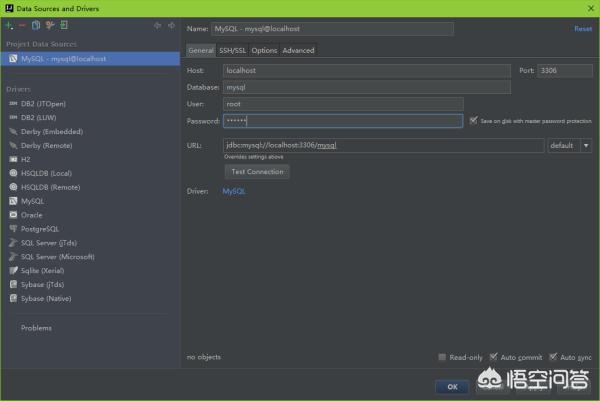The width and height of the screenshot is (600, 401).
Task: Open the Options tab
Action: point(264,50)
